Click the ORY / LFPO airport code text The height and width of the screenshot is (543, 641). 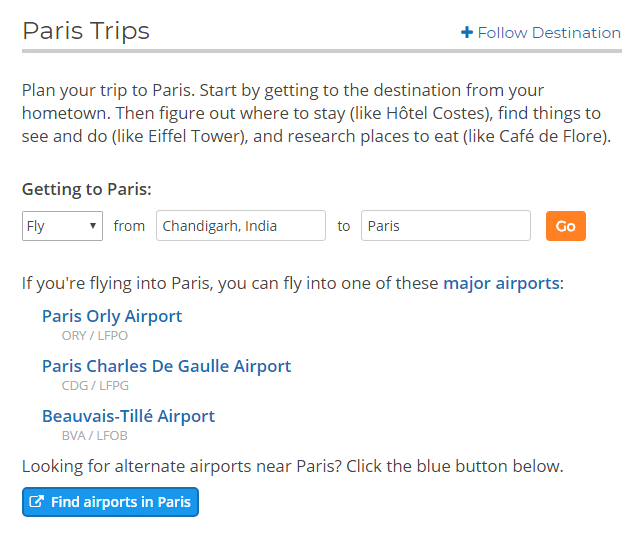point(95,336)
